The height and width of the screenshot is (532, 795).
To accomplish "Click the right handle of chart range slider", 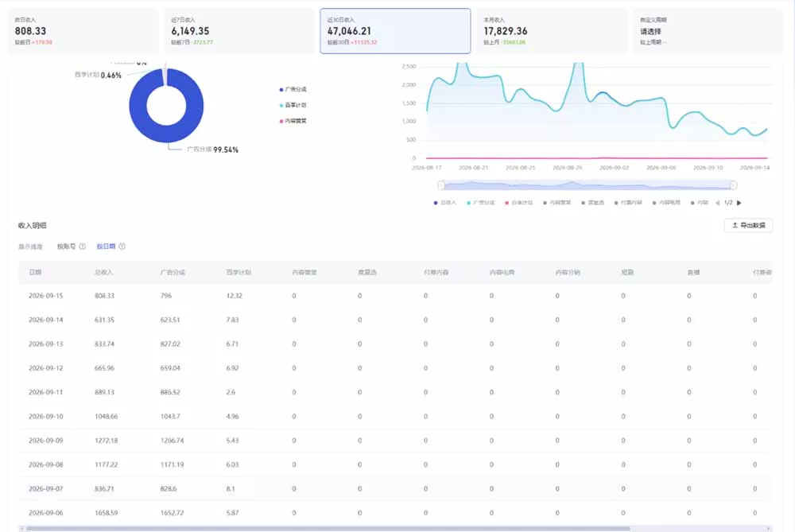I will pyautogui.click(x=733, y=185).
